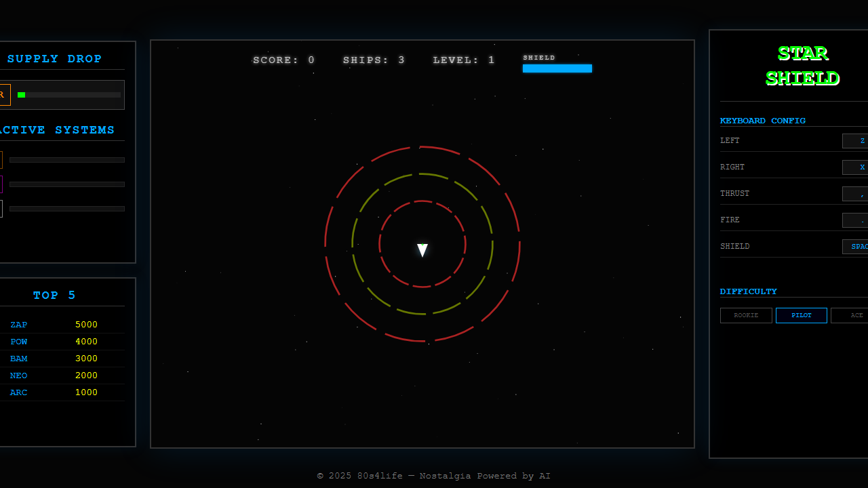Click the blue SHIELD energy bar

pyautogui.click(x=557, y=68)
